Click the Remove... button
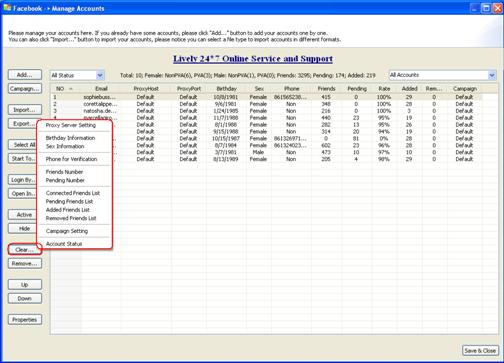 (25, 264)
